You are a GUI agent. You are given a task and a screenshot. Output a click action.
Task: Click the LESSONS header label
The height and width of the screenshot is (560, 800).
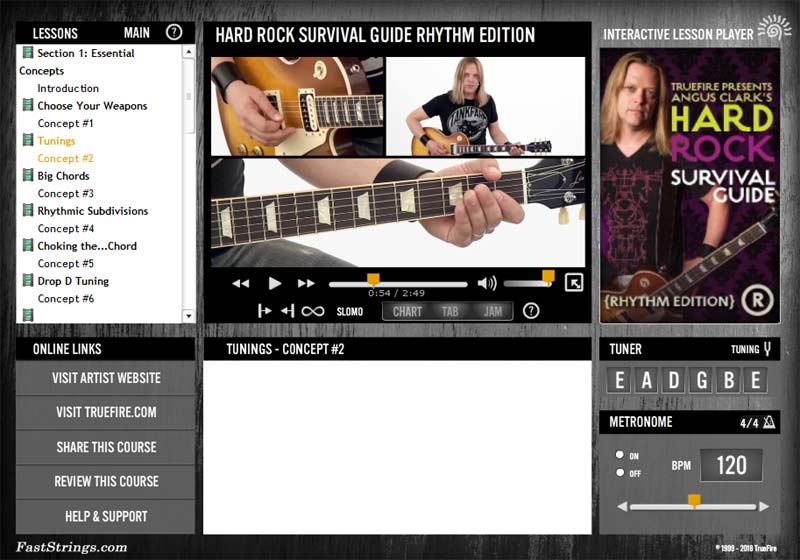(55, 34)
